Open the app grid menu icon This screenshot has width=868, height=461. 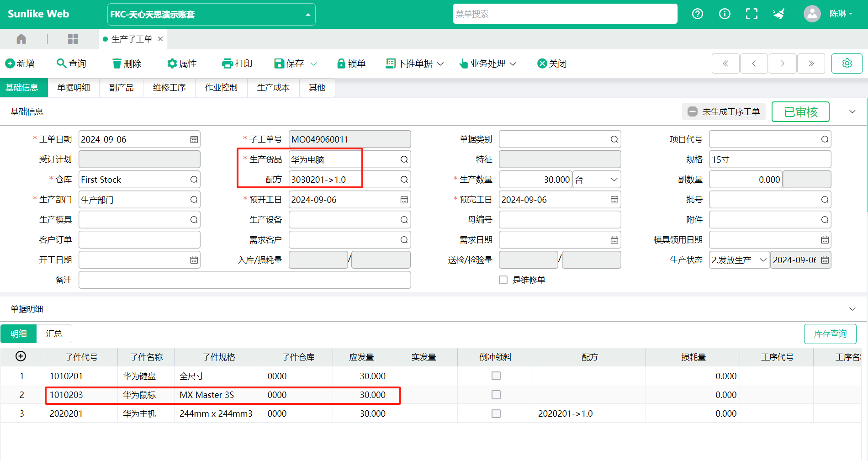[x=73, y=39]
